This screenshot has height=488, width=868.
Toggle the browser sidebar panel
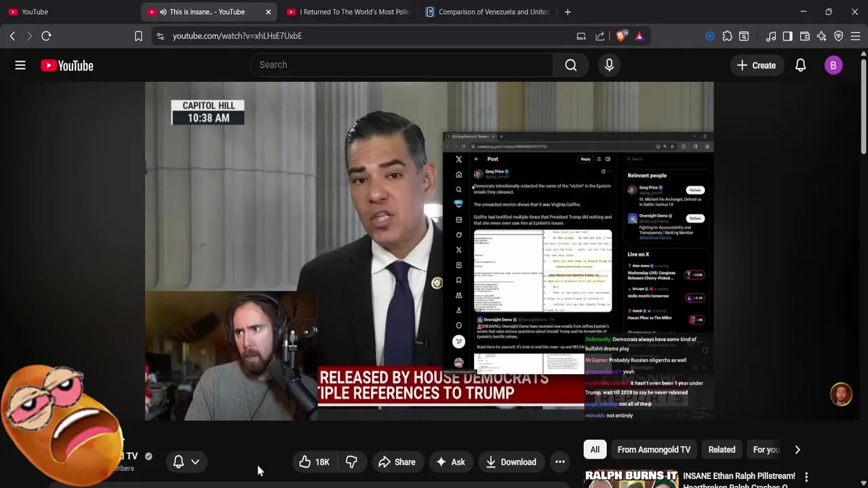click(787, 36)
